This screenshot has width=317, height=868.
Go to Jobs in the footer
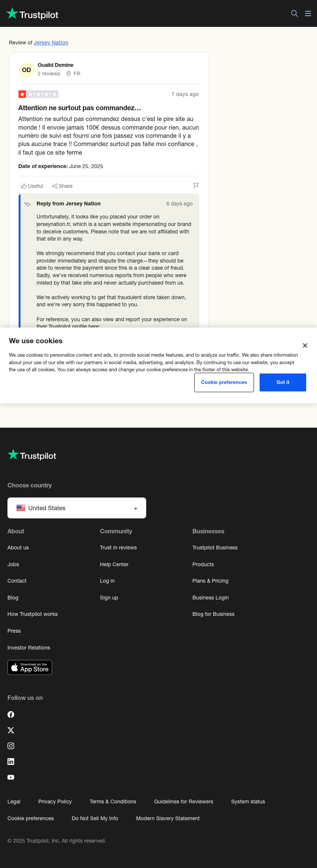coord(13,564)
